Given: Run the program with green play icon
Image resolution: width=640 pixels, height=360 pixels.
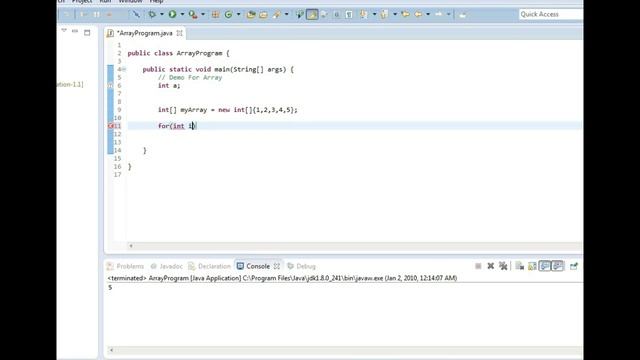Looking at the screenshot, I should point(172,14).
